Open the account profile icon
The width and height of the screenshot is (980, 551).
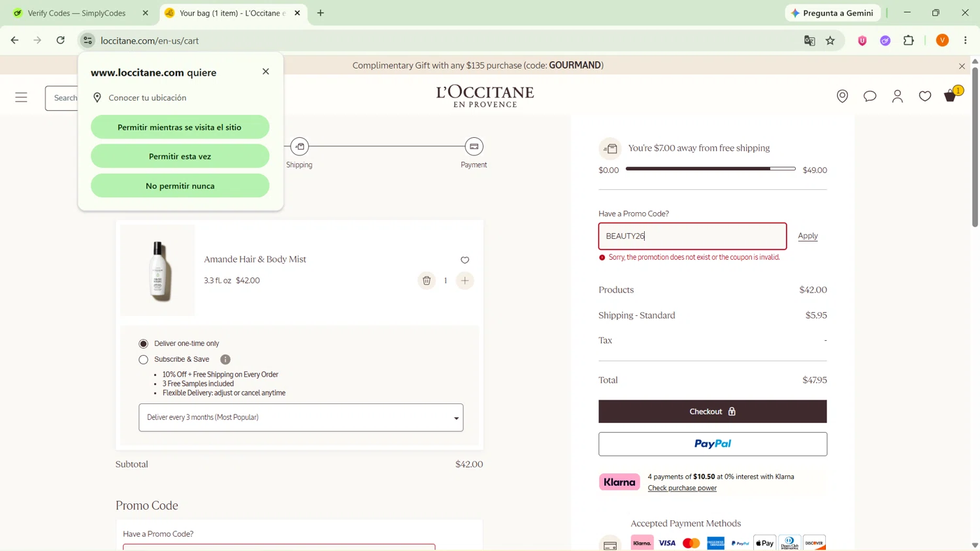point(897,97)
